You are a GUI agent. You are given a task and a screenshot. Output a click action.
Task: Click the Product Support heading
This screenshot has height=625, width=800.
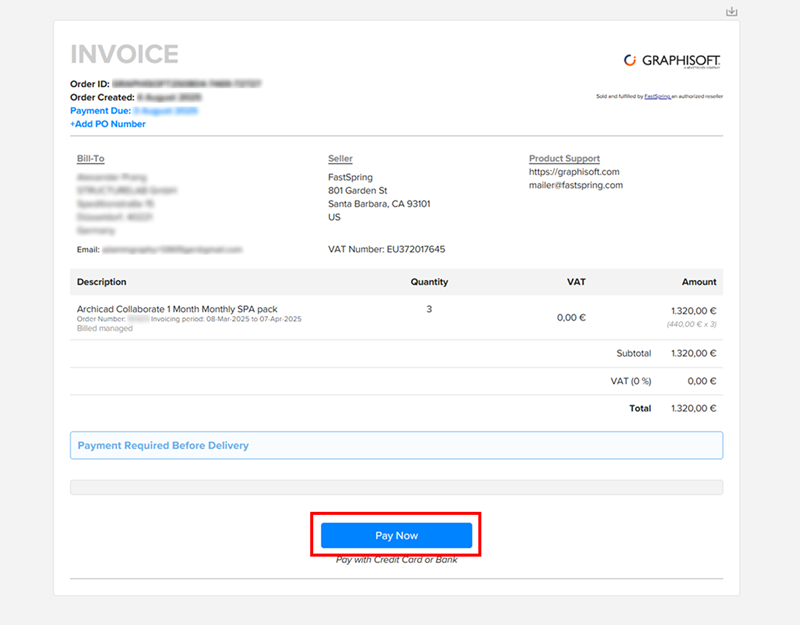pos(564,159)
